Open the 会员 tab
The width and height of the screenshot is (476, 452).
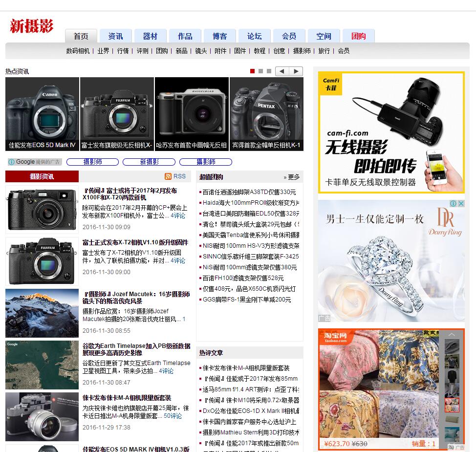click(x=289, y=36)
